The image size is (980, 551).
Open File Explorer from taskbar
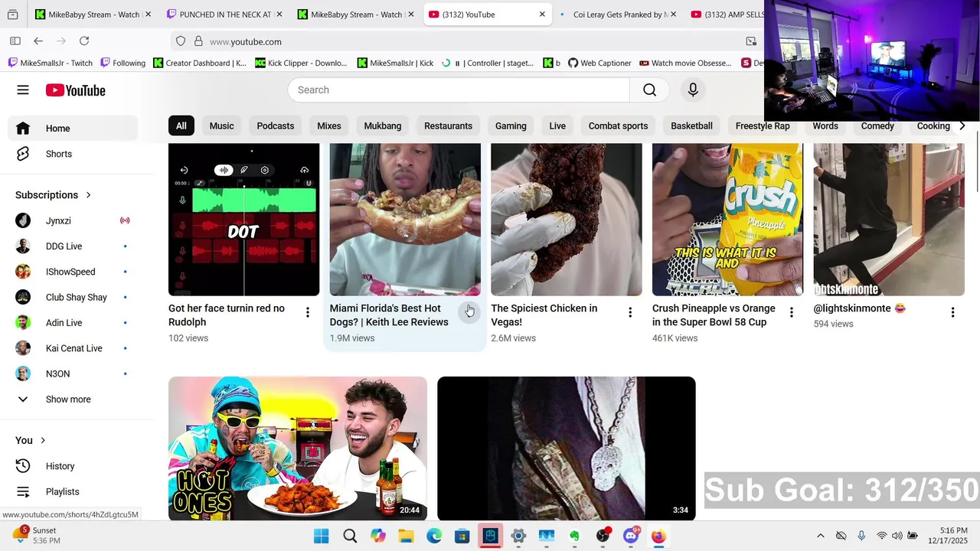coord(406,536)
